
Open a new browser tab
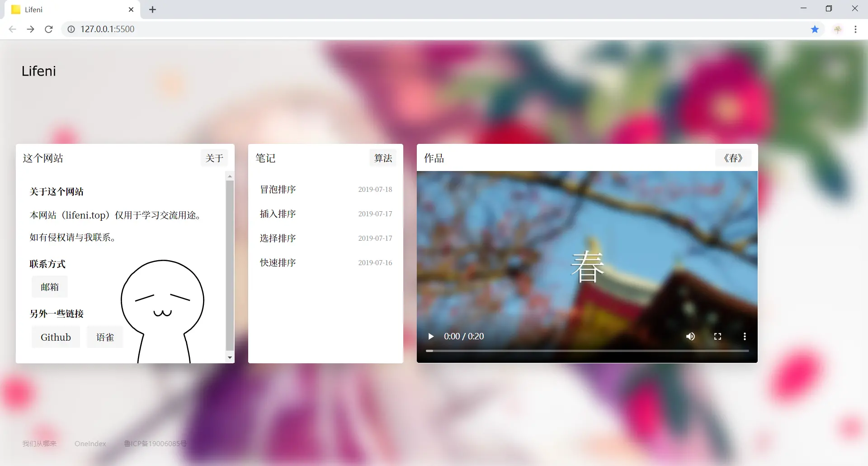[152, 10]
